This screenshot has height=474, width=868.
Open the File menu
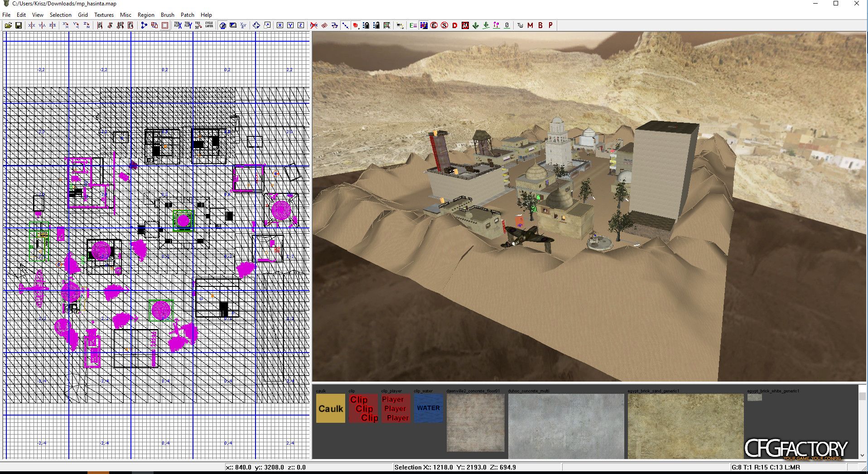pos(6,15)
